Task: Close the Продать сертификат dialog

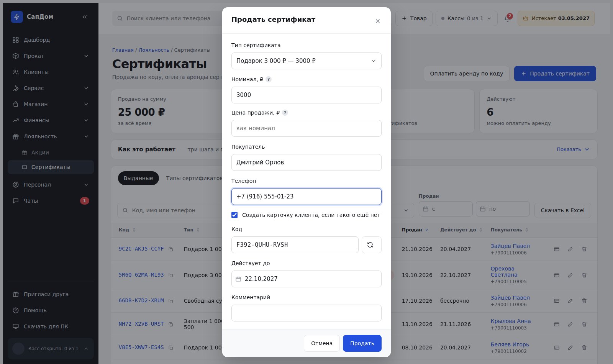Action: click(x=378, y=21)
